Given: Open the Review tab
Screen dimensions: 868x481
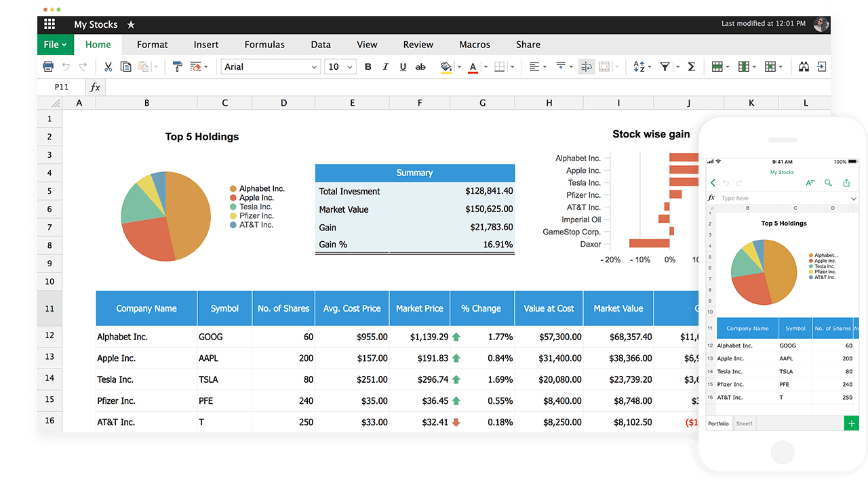Looking at the screenshot, I should tap(418, 45).
